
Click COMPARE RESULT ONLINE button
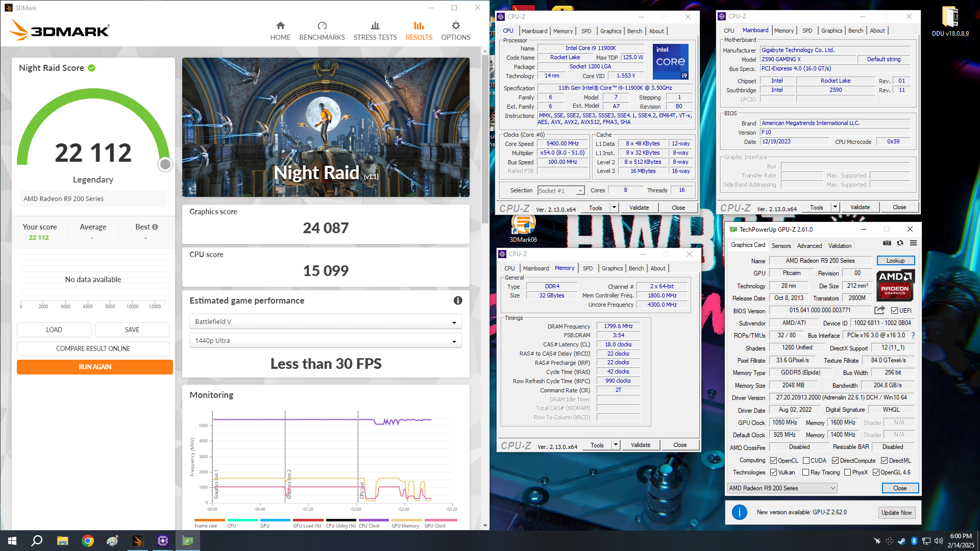(93, 348)
